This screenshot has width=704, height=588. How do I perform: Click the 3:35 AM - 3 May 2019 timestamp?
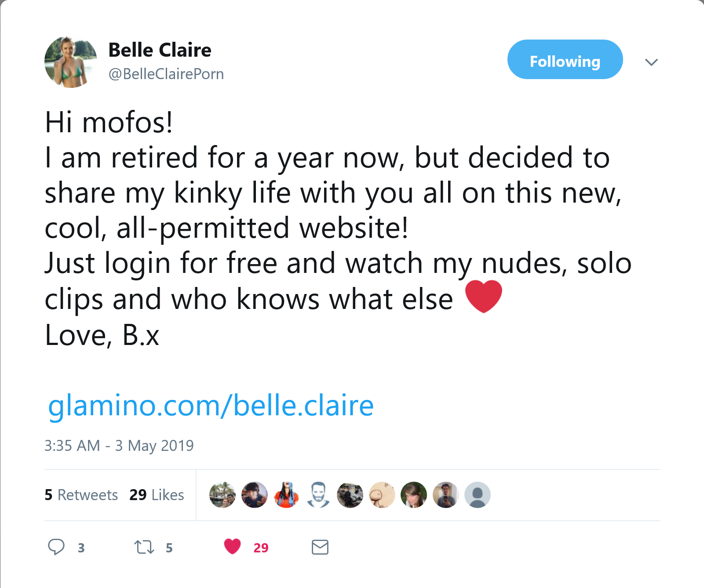click(x=119, y=446)
